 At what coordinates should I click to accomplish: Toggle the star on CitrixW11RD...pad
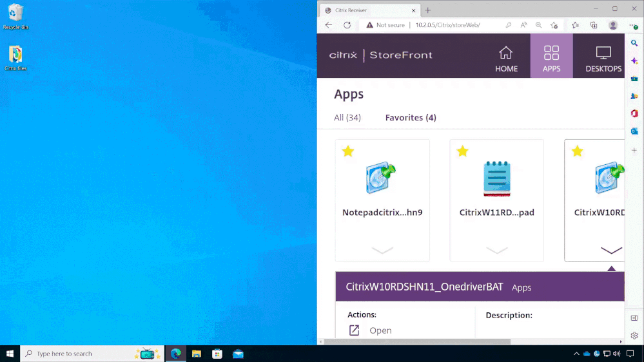pyautogui.click(x=462, y=151)
